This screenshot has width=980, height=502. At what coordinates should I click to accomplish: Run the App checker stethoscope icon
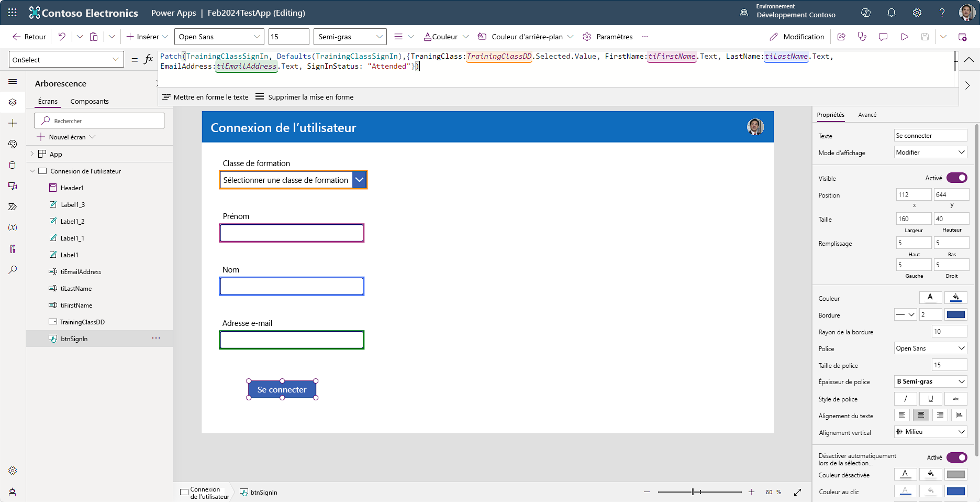tap(862, 37)
